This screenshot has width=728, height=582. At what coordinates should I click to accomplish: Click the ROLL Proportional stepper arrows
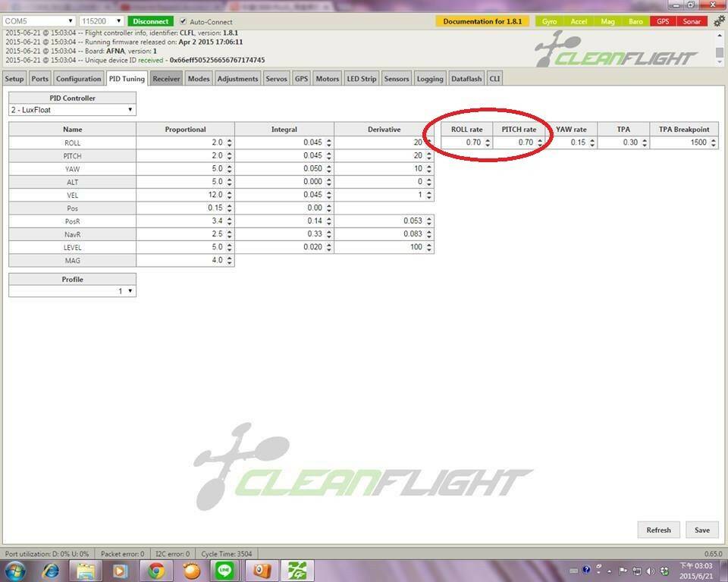coord(229,142)
